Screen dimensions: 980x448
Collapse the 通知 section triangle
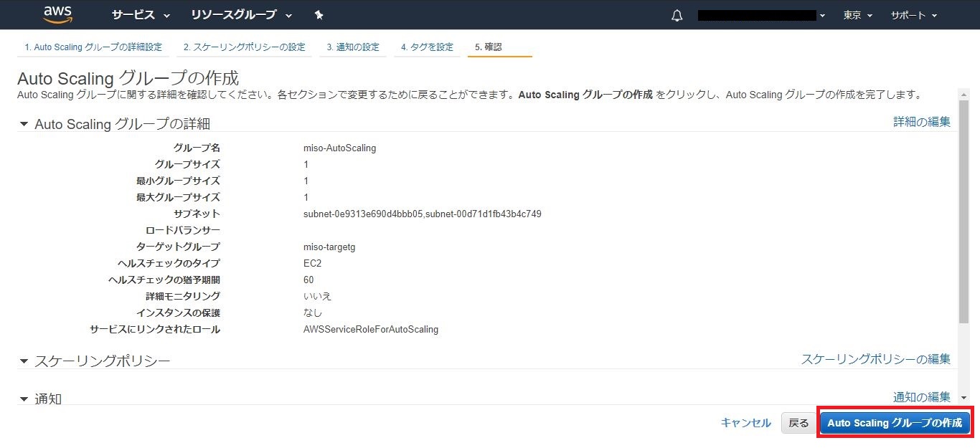click(24, 399)
